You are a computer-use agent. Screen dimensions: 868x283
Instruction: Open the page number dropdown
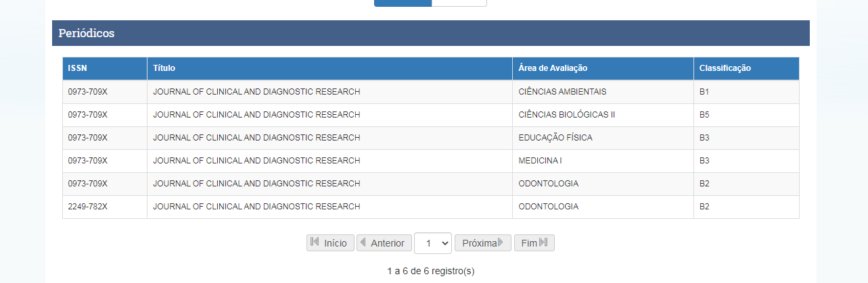tap(433, 243)
